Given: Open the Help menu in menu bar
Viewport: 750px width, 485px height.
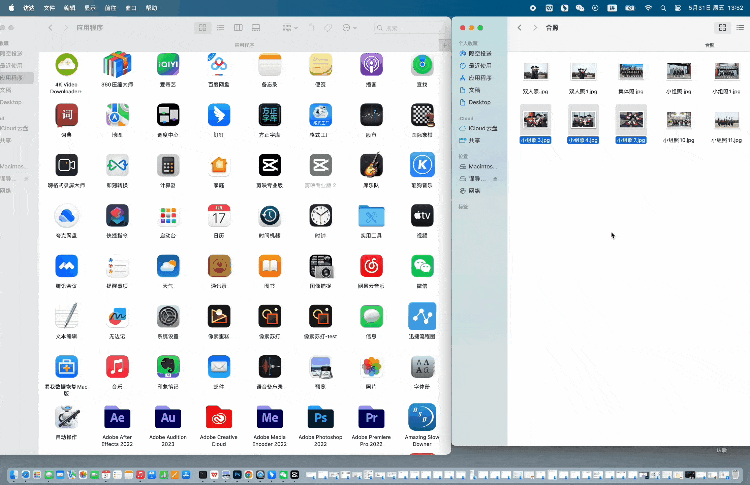Looking at the screenshot, I should coord(151,7).
